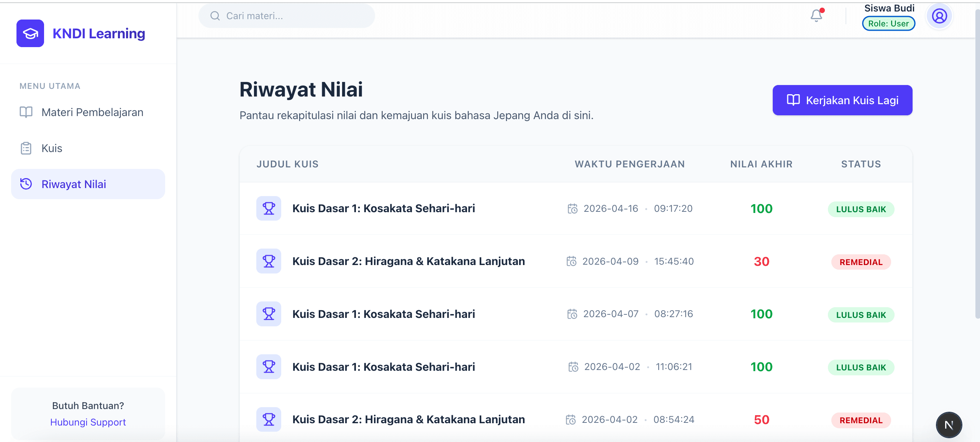This screenshot has width=980, height=442.
Task: Click the round N button at bottom right
Action: (x=949, y=425)
